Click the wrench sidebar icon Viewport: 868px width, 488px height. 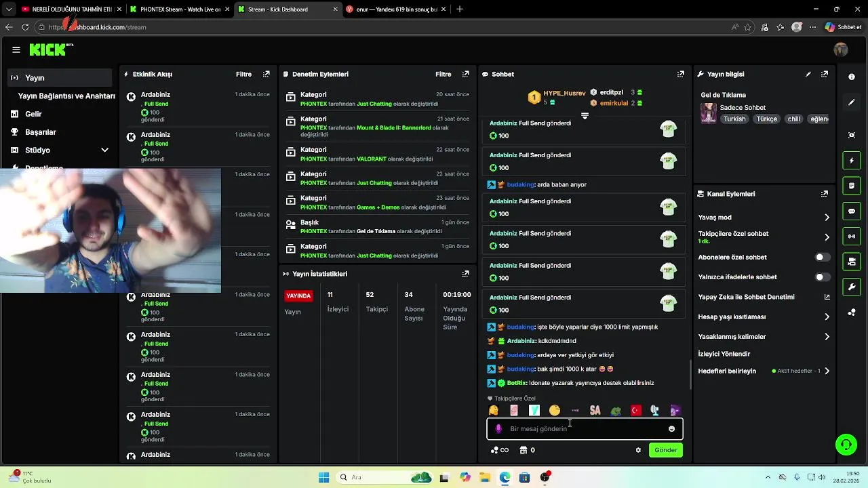click(x=852, y=287)
